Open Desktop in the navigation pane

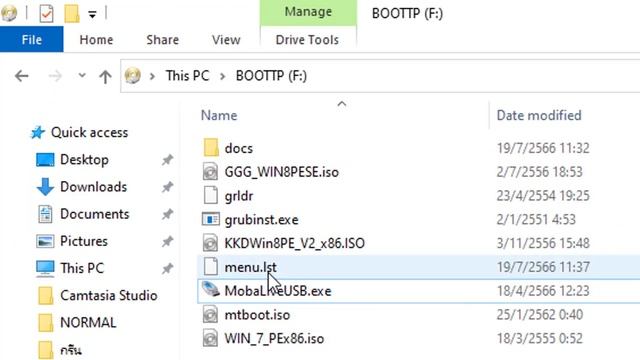[84, 159]
